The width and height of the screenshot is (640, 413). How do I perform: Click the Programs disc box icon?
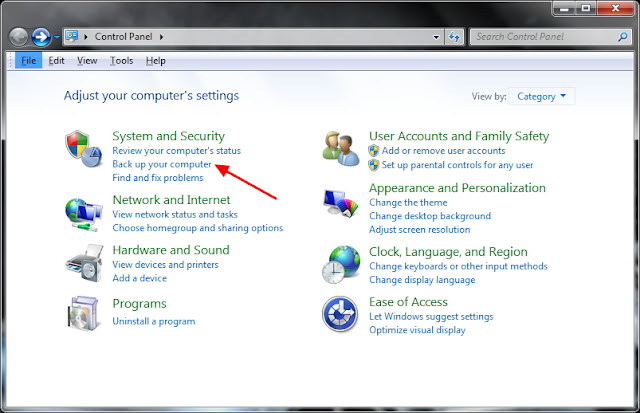pyautogui.click(x=83, y=313)
